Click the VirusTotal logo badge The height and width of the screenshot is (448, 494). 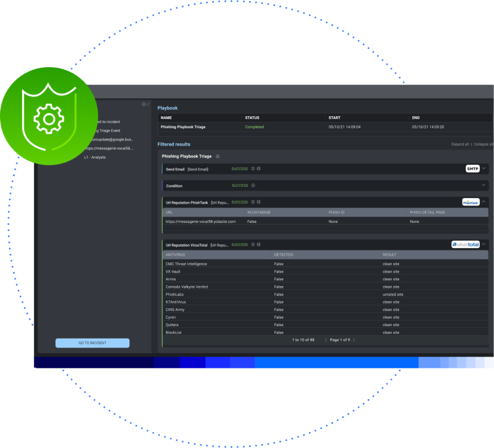pos(465,244)
